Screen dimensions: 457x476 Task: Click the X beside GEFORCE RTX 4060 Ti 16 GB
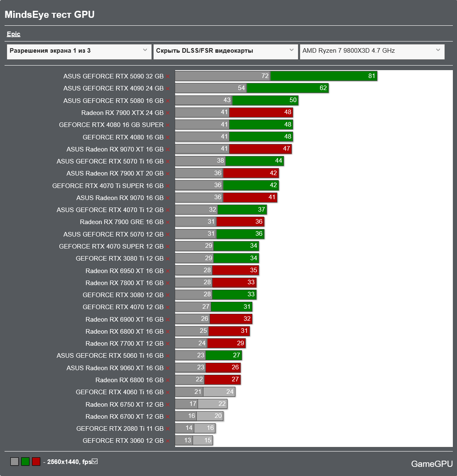(x=168, y=393)
